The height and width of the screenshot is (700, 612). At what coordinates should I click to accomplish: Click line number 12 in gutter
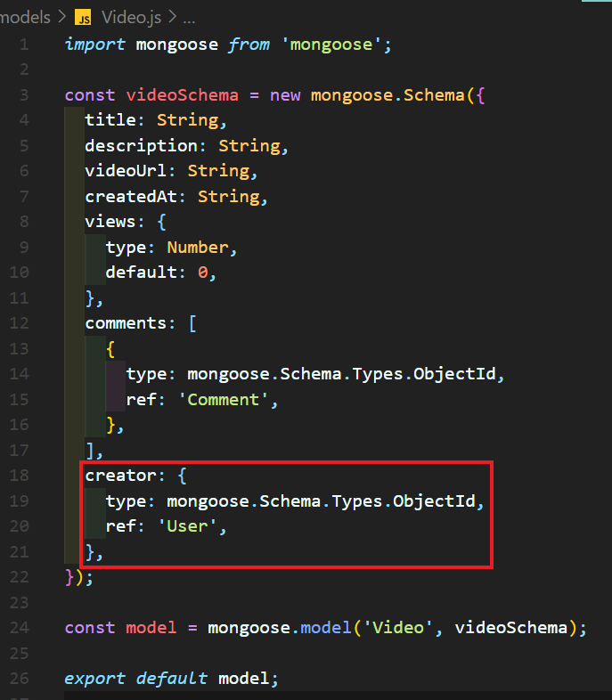20,322
